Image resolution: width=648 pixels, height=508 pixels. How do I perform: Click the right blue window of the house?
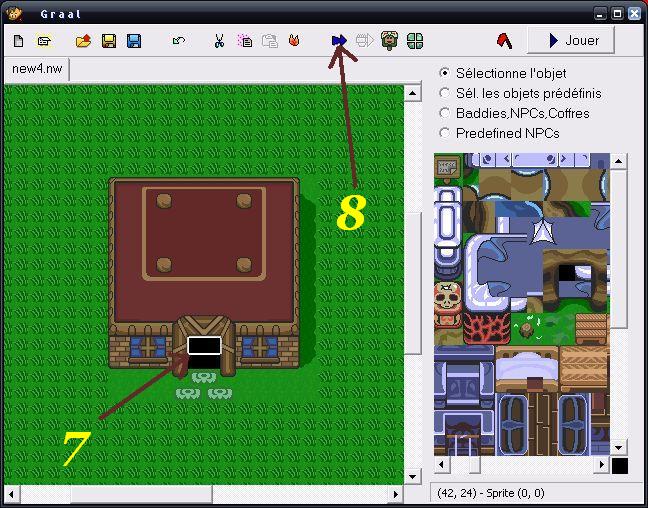[x=260, y=347]
